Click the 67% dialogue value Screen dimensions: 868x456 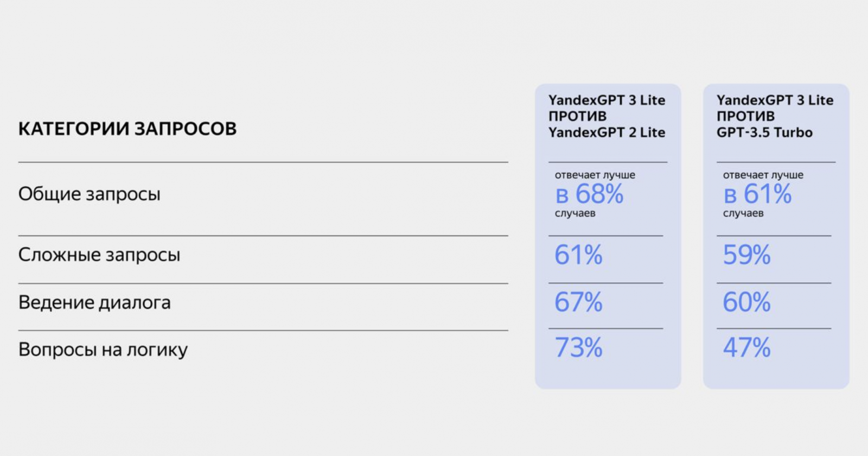(x=578, y=302)
